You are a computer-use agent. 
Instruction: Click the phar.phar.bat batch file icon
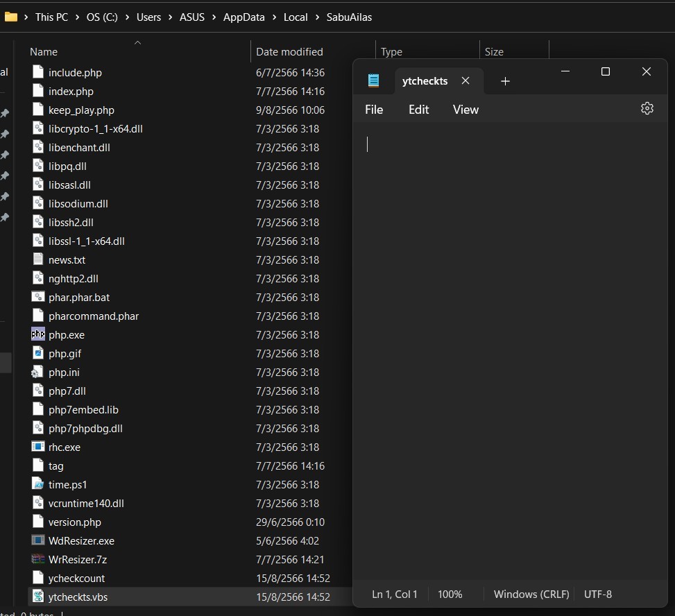38,297
